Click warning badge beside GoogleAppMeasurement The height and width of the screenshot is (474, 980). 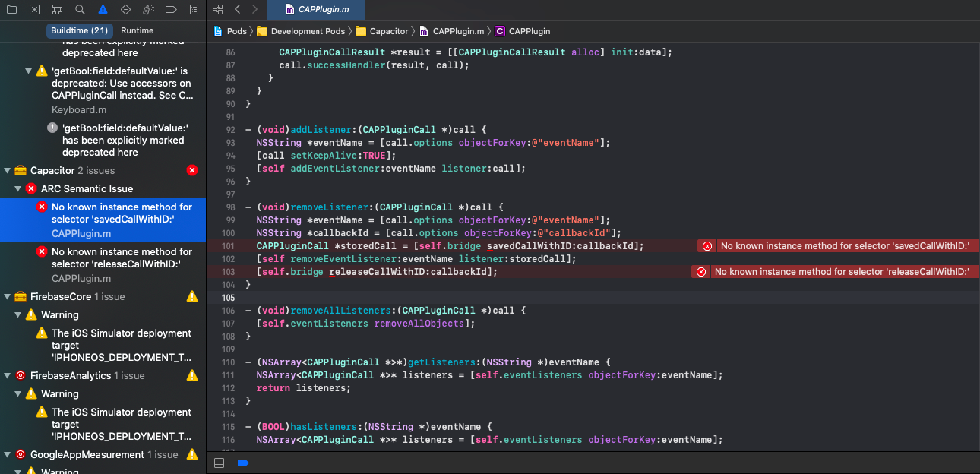(192, 455)
